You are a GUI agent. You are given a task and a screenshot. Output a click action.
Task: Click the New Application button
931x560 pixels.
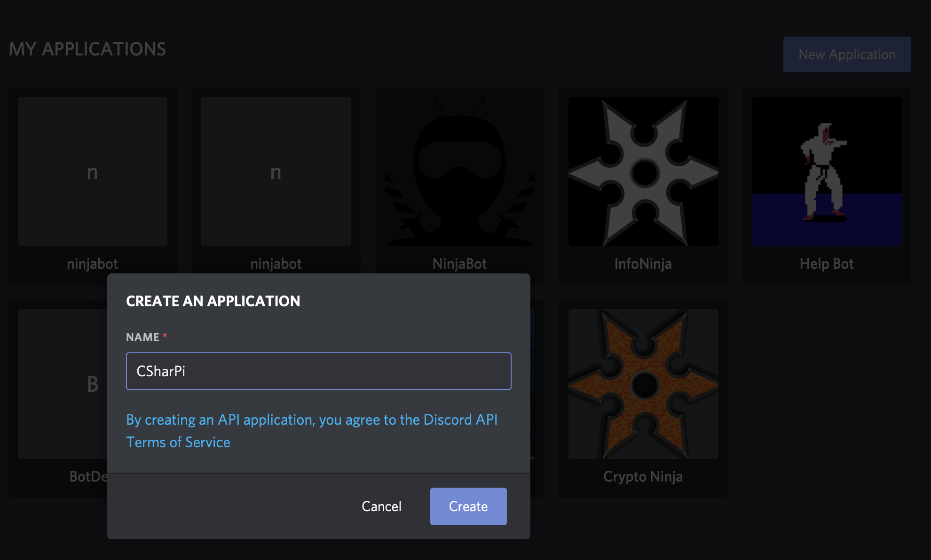coord(847,54)
